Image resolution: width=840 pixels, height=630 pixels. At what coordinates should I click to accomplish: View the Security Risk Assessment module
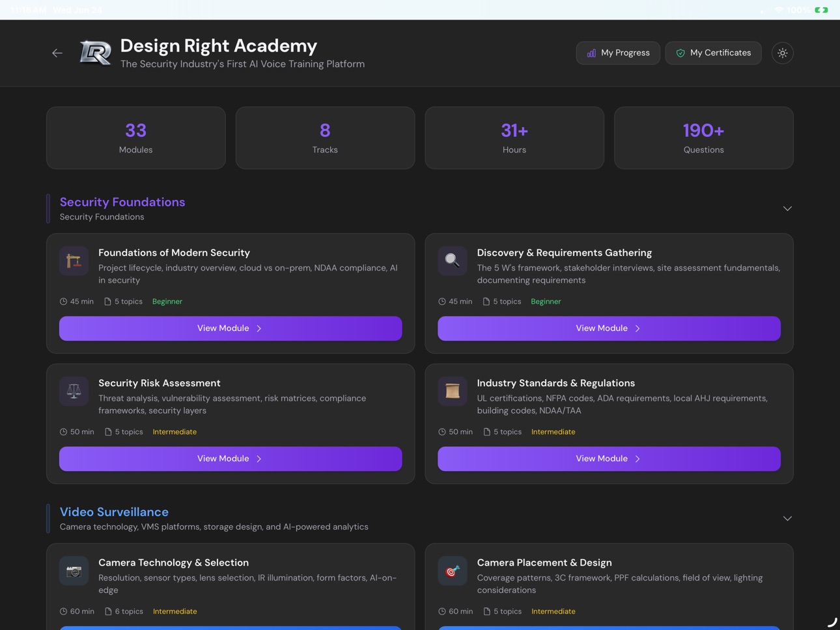pos(231,459)
